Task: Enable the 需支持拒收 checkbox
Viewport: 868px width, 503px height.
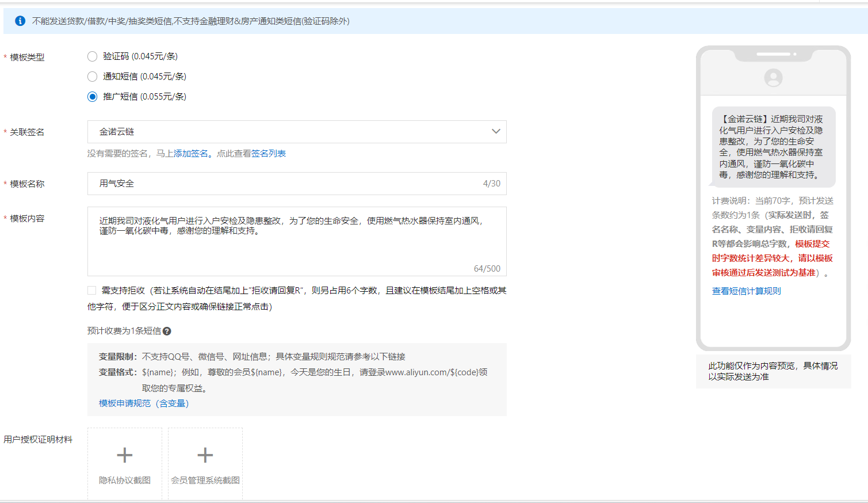Action: tap(92, 291)
